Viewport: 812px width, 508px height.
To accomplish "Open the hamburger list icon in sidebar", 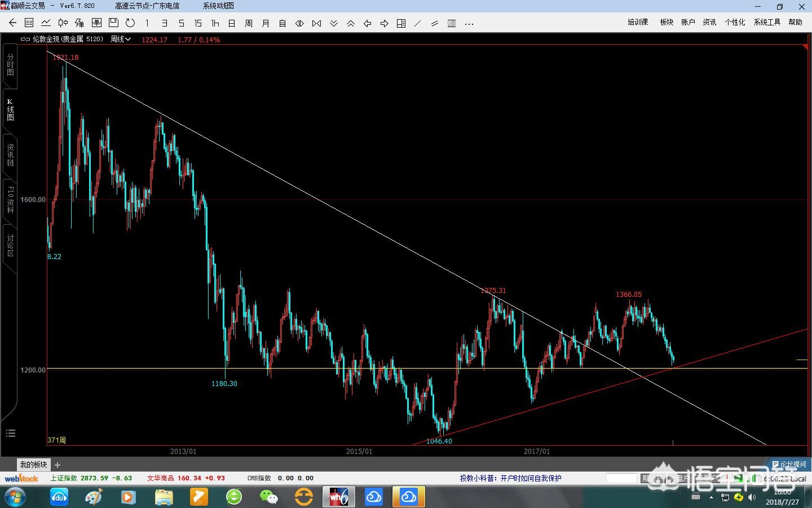I will click(10, 433).
